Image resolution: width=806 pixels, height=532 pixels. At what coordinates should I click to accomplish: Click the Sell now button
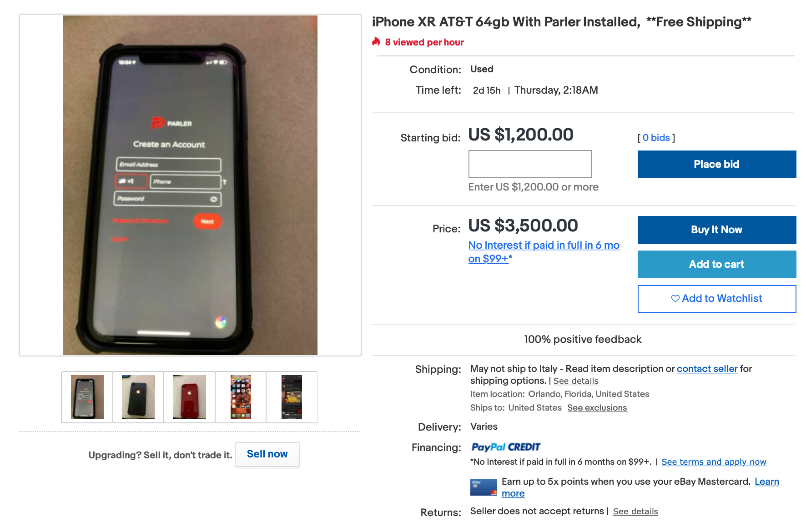[267, 454]
